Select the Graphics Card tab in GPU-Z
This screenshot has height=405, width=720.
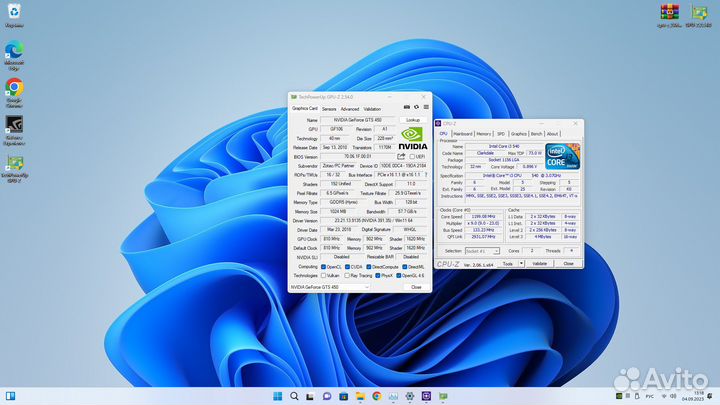click(304, 108)
